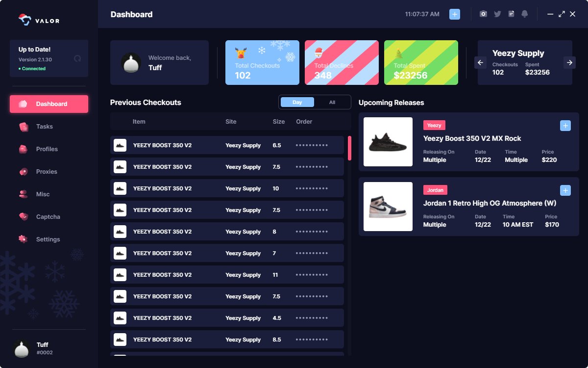Open the notifications bell icon

[524, 14]
